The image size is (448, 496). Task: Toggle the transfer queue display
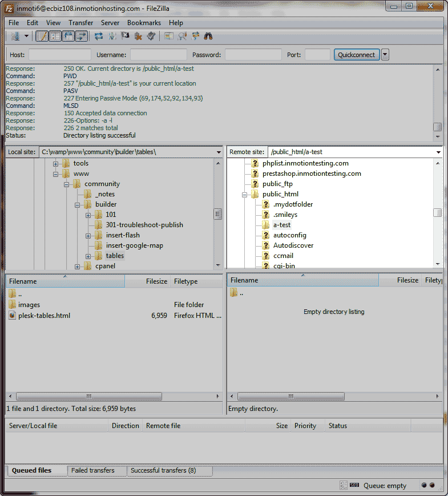[82, 36]
